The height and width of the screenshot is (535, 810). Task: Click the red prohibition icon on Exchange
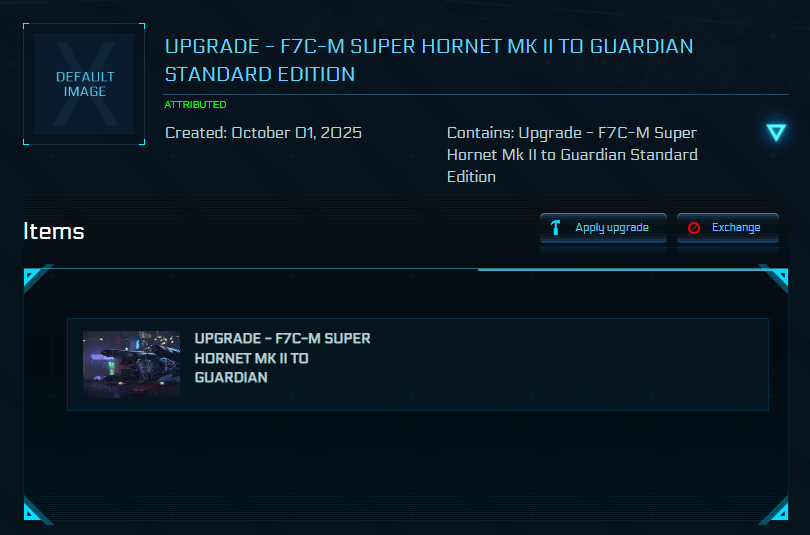(x=693, y=228)
